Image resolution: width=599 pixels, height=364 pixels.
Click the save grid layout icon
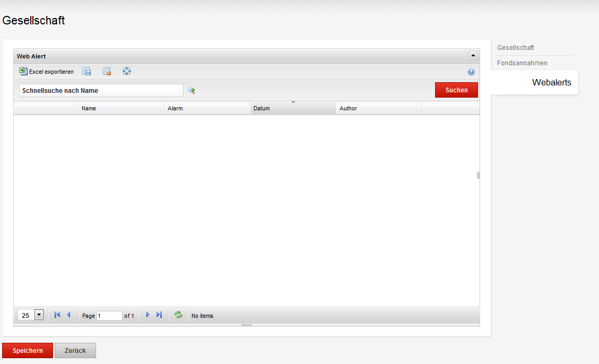pyautogui.click(x=86, y=72)
